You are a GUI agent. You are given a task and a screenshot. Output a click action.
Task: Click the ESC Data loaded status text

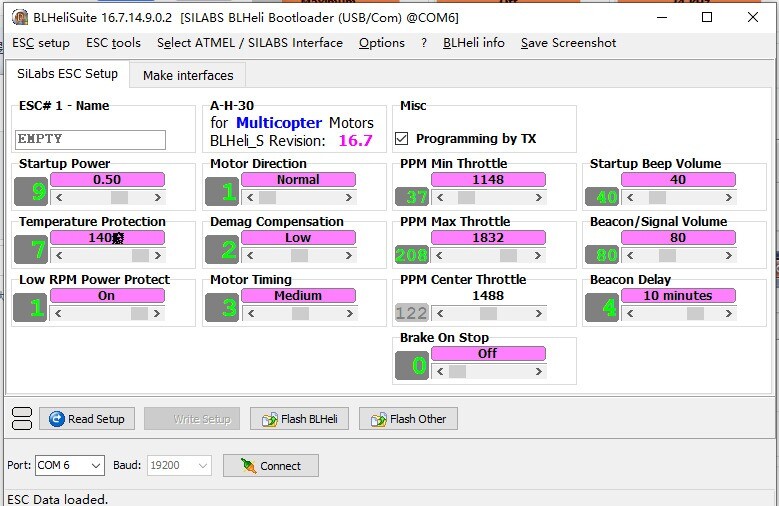(x=58, y=500)
